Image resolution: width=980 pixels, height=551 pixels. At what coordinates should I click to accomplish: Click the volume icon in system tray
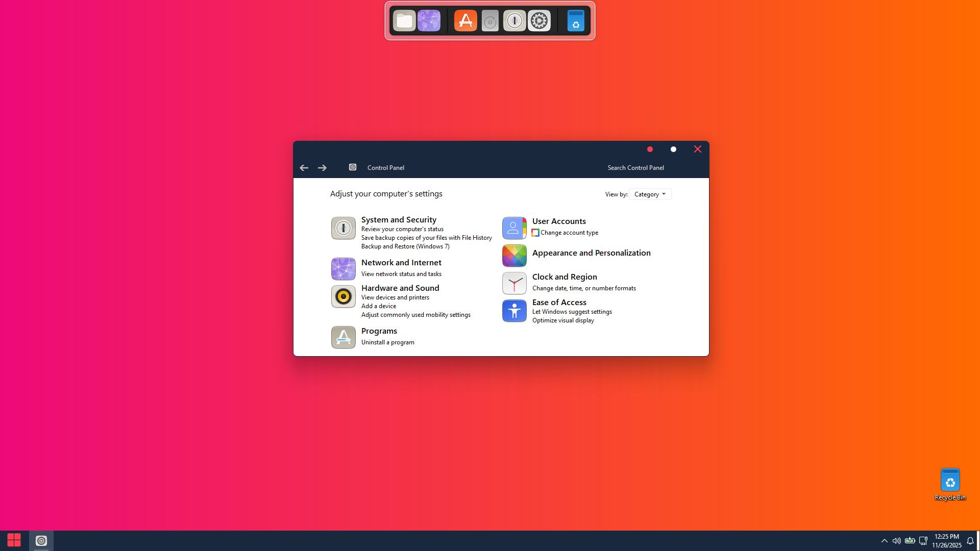point(896,541)
